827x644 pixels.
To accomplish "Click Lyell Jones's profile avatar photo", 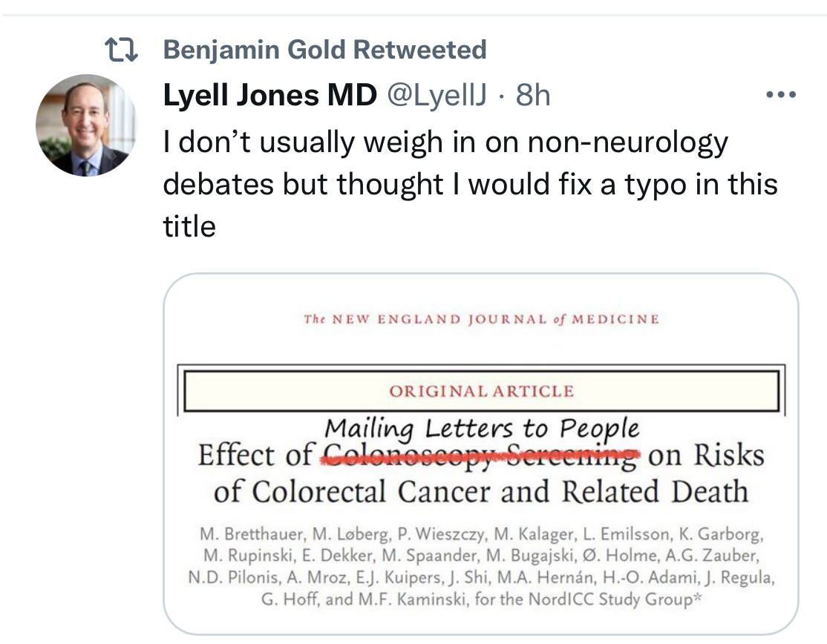I will [86, 125].
